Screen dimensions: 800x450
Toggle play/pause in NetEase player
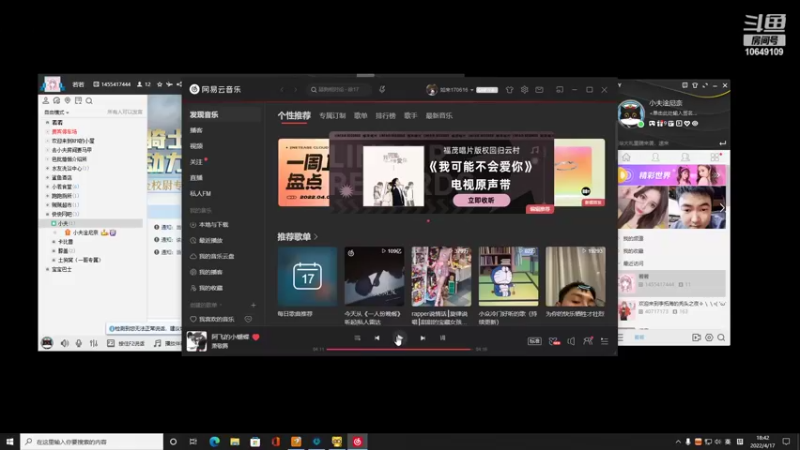click(399, 338)
